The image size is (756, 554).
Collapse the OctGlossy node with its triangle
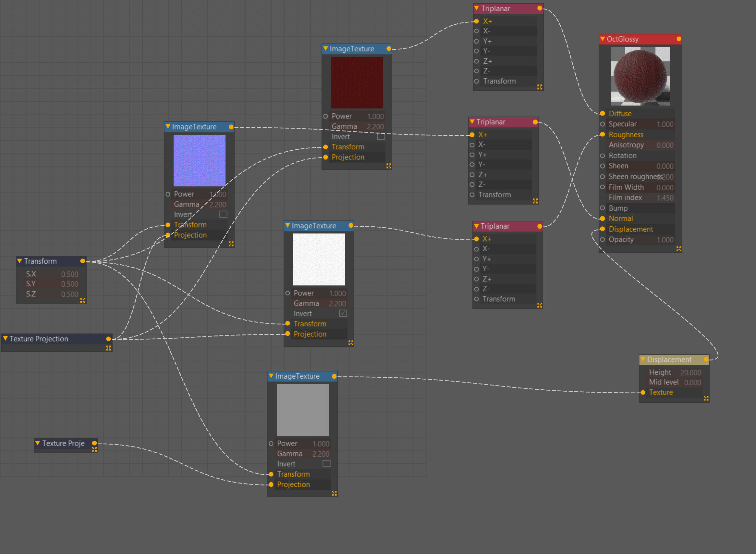point(603,39)
